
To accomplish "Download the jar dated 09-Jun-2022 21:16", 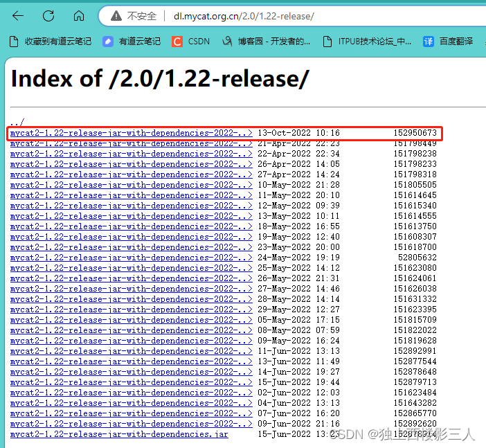I will (131, 424).
